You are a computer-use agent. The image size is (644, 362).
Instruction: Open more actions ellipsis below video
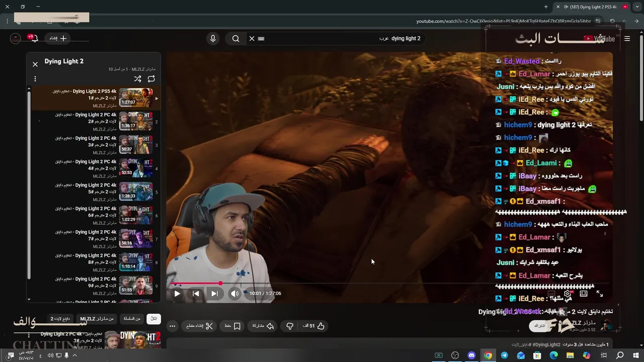pyautogui.click(x=172, y=326)
